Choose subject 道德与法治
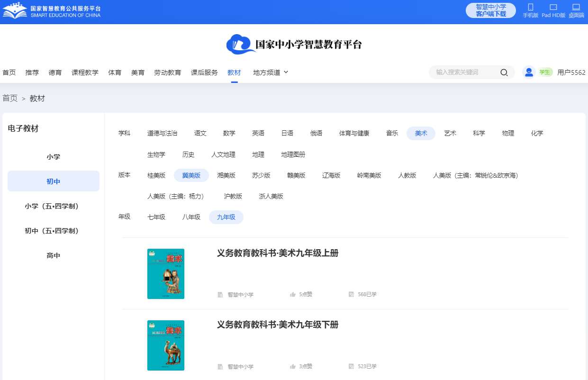The image size is (588, 380). pyautogui.click(x=162, y=134)
